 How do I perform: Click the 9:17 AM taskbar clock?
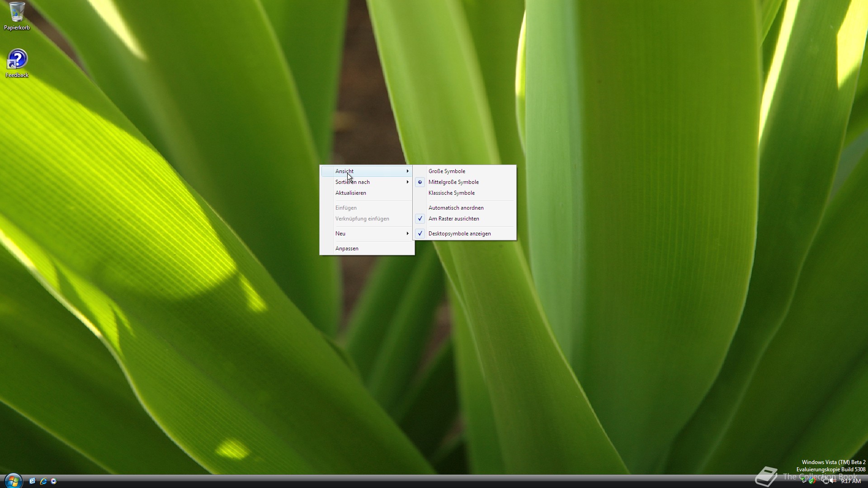point(851,481)
